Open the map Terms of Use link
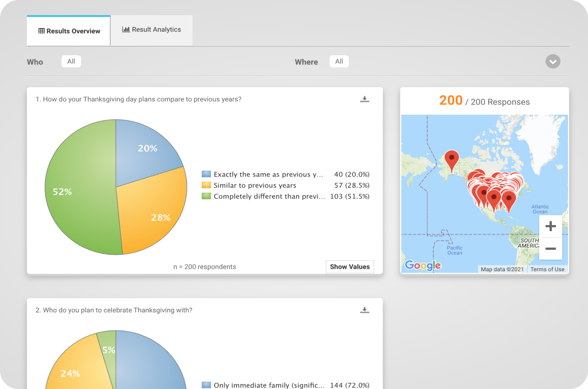This screenshot has width=588, height=389. click(x=547, y=269)
